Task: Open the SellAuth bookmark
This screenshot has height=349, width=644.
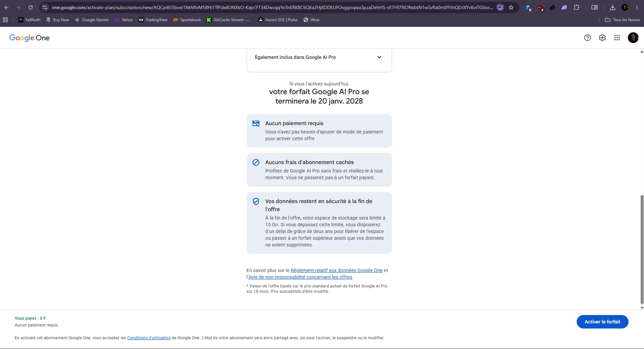Action: tap(29, 20)
